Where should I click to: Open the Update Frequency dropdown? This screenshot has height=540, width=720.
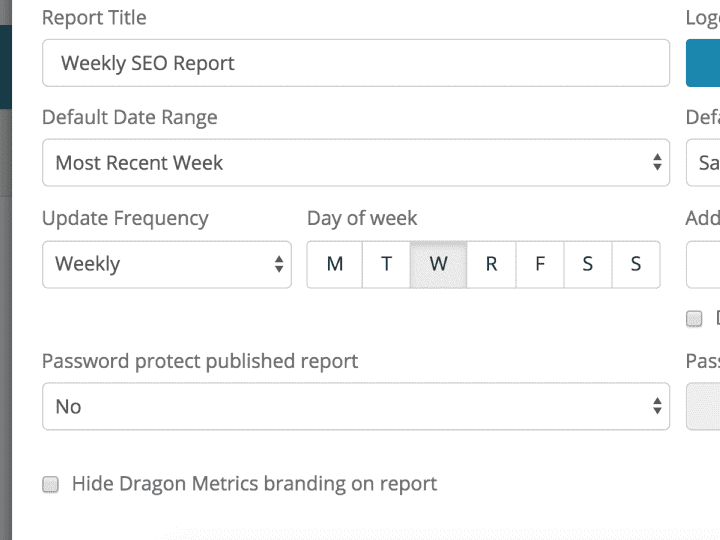click(x=166, y=264)
